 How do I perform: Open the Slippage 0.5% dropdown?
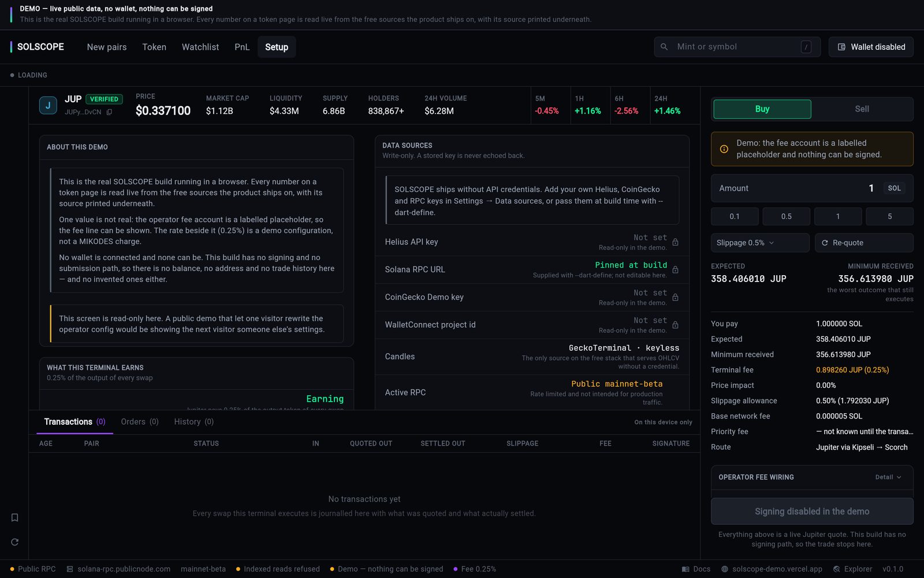coord(760,243)
